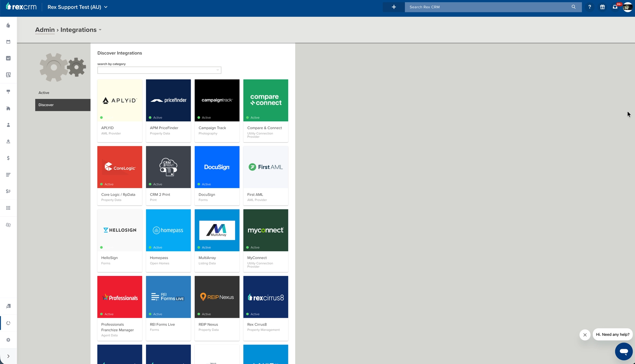
Task: Focus the Search Rex CRM field
Action: click(488, 7)
